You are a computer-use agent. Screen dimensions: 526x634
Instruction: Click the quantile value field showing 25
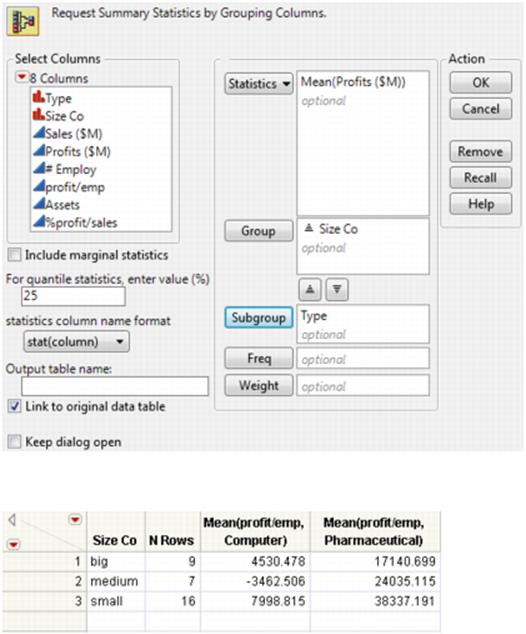73,296
